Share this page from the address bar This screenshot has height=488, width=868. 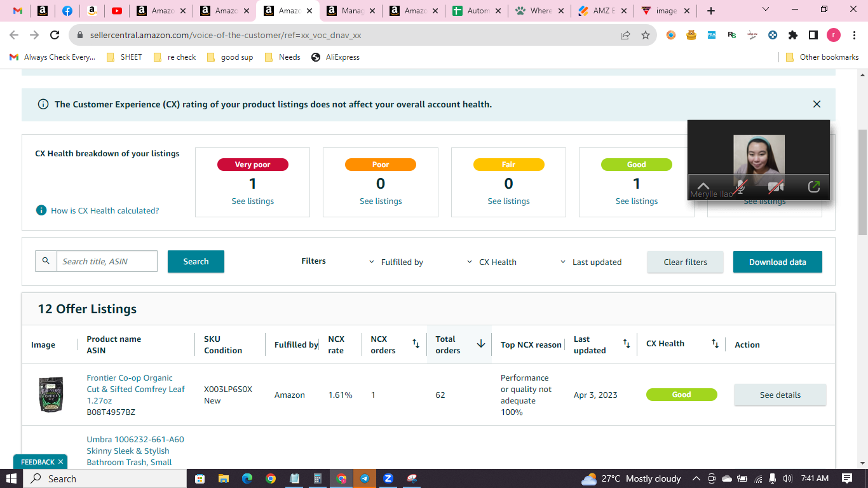click(x=625, y=36)
